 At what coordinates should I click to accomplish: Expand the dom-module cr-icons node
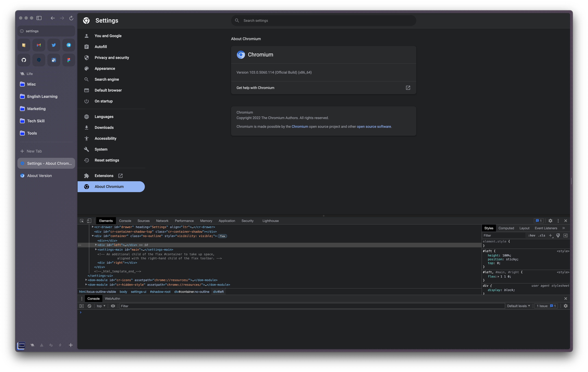[86, 280]
